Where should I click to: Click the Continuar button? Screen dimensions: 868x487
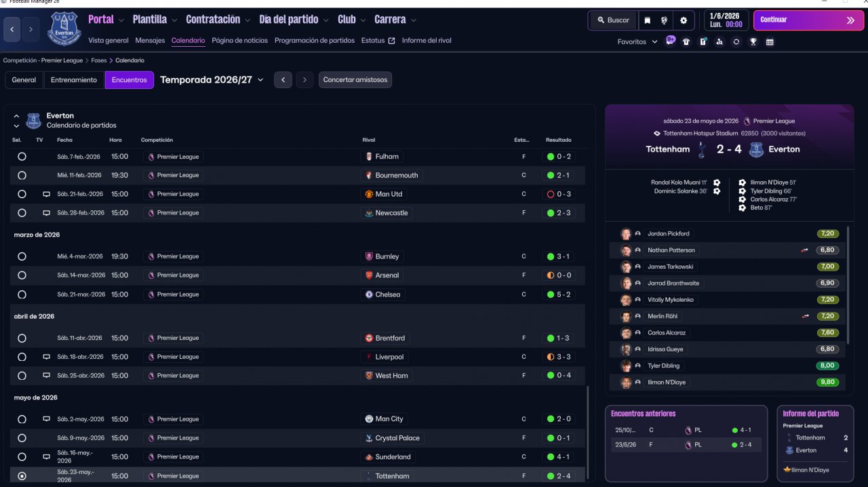(808, 20)
